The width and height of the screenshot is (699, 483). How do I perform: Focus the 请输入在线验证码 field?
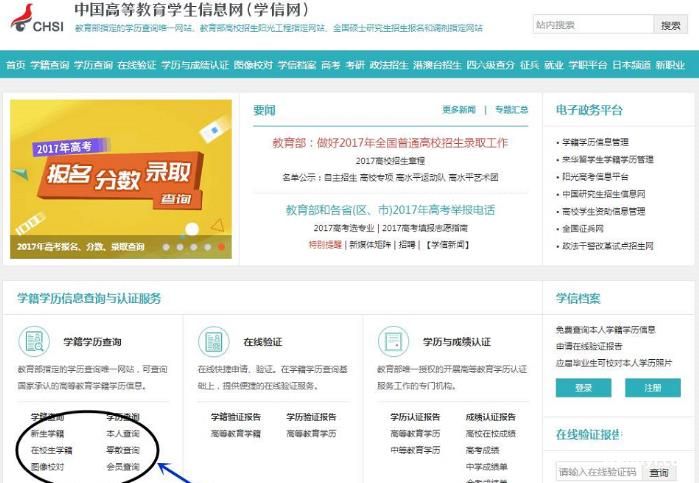[599, 472]
